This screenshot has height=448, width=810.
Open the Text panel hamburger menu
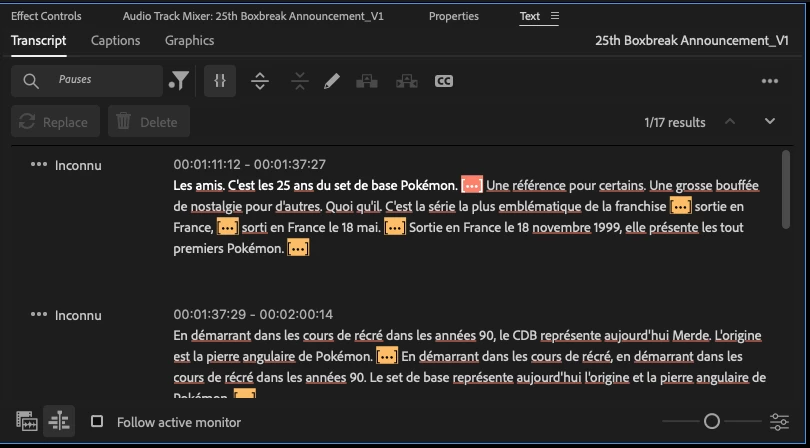pyautogui.click(x=555, y=16)
